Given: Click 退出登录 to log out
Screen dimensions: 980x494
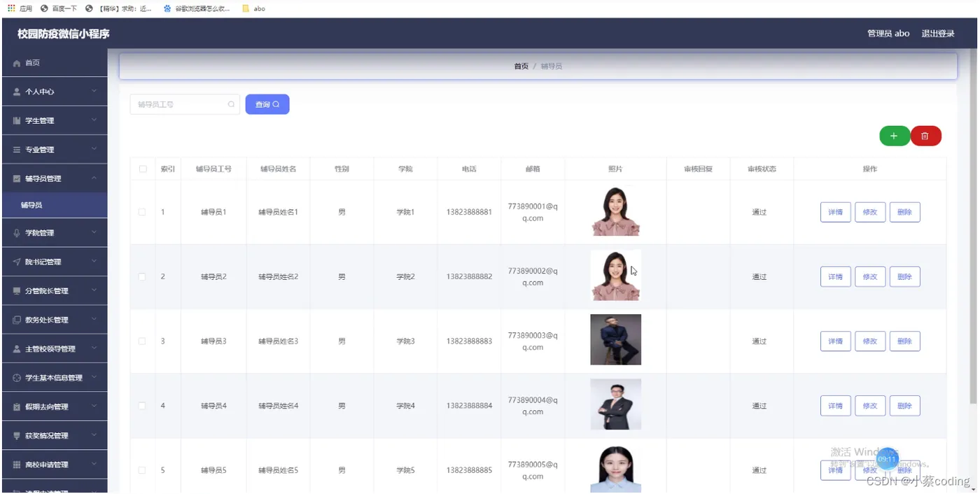Looking at the screenshot, I should [938, 34].
